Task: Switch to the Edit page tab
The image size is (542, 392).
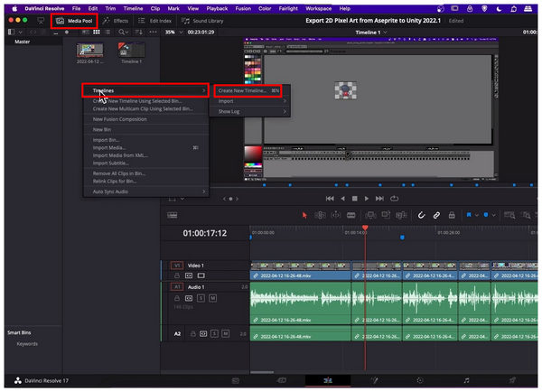Action: (x=328, y=380)
